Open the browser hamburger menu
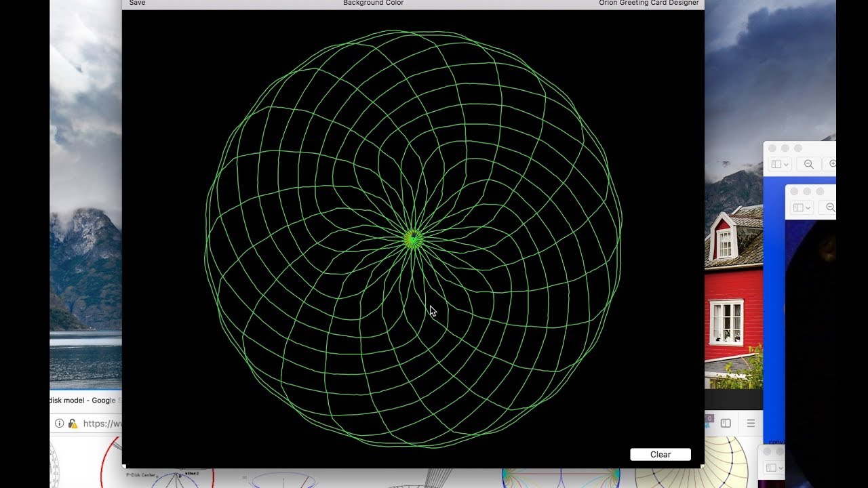 (751, 424)
